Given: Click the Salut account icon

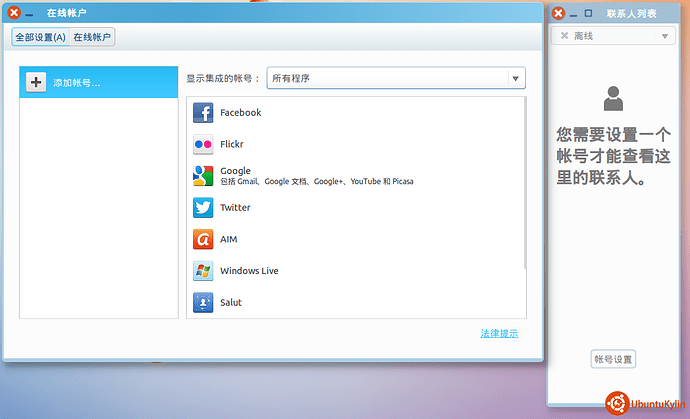Looking at the screenshot, I should click(203, 303).
